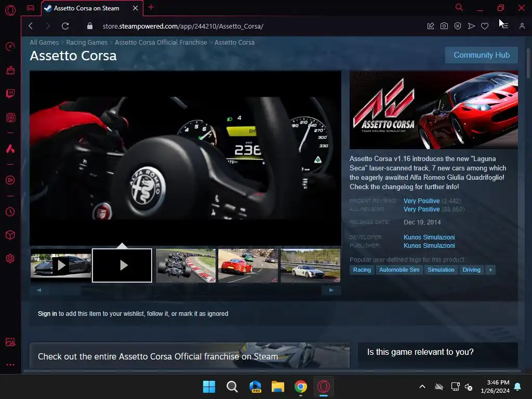Open the taskbar notification bell
This screenshot has width=532, height=399.
518,387
